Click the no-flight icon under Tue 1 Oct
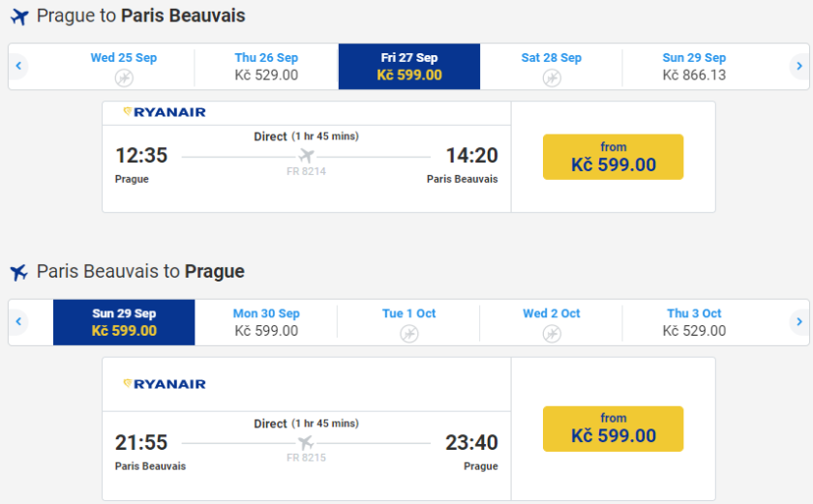This screenshot has height=504, width=813. pyautogui.click(x=409, y=334)
